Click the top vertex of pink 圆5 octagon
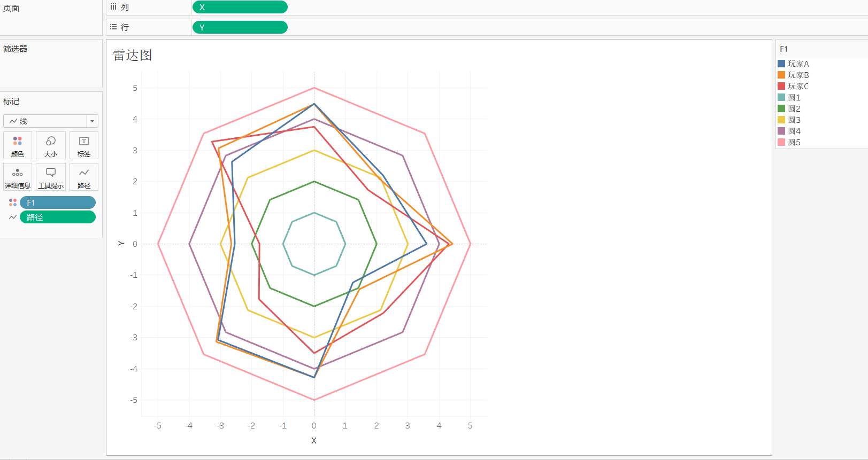This screenshot has height=460, width=868. (314, 88)
